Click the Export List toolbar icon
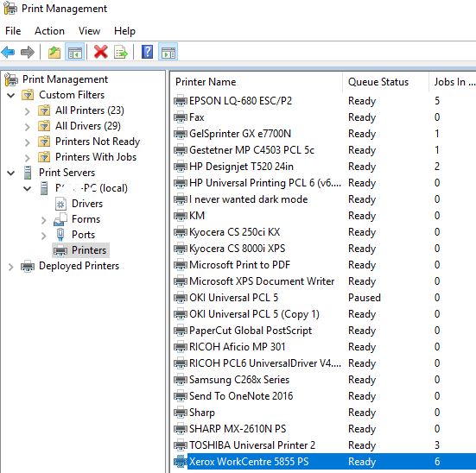 click(x=121, y=52)
